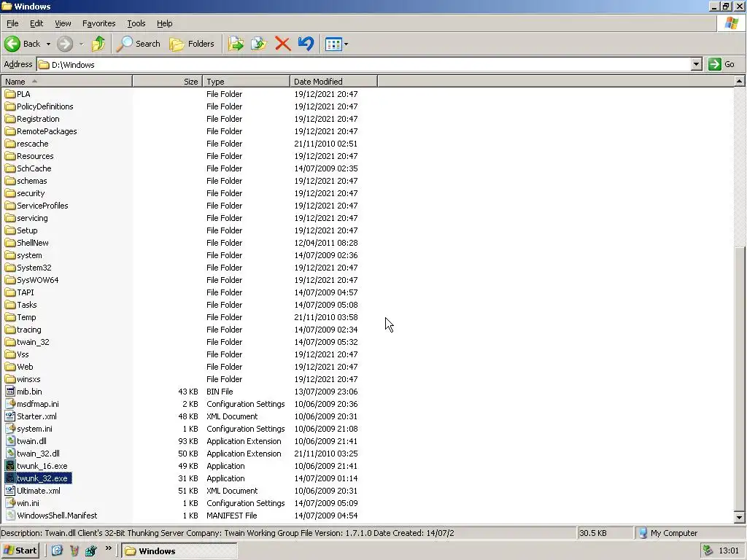
Task: Open the Back history dropdown arrow
Action: [48, 44]
